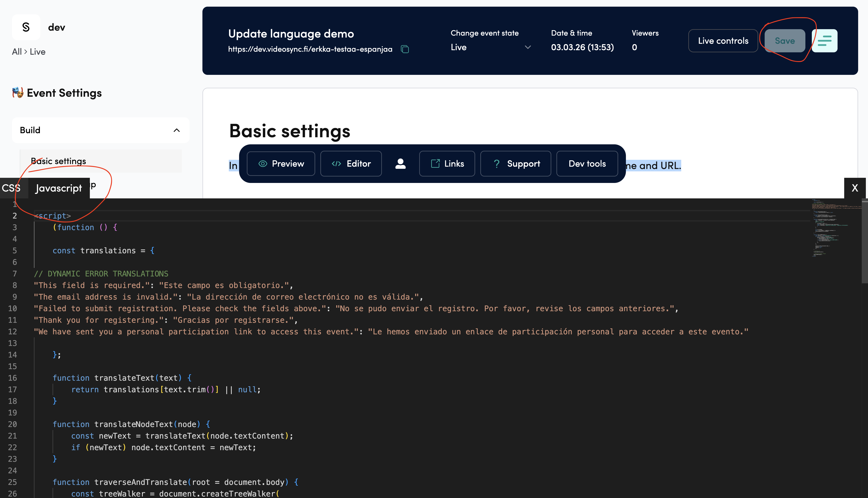Click the S logo icon

26,27
